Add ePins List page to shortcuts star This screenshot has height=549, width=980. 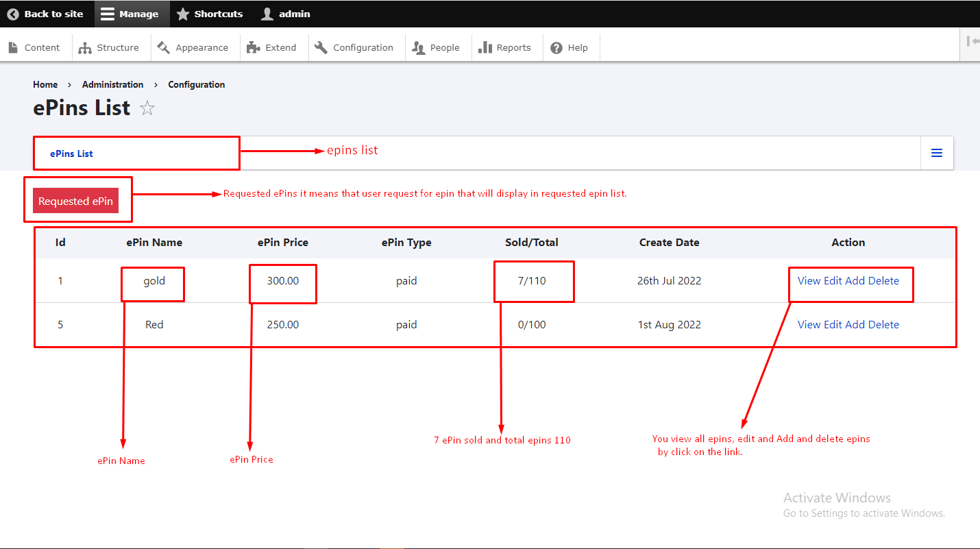click(147, 108)
